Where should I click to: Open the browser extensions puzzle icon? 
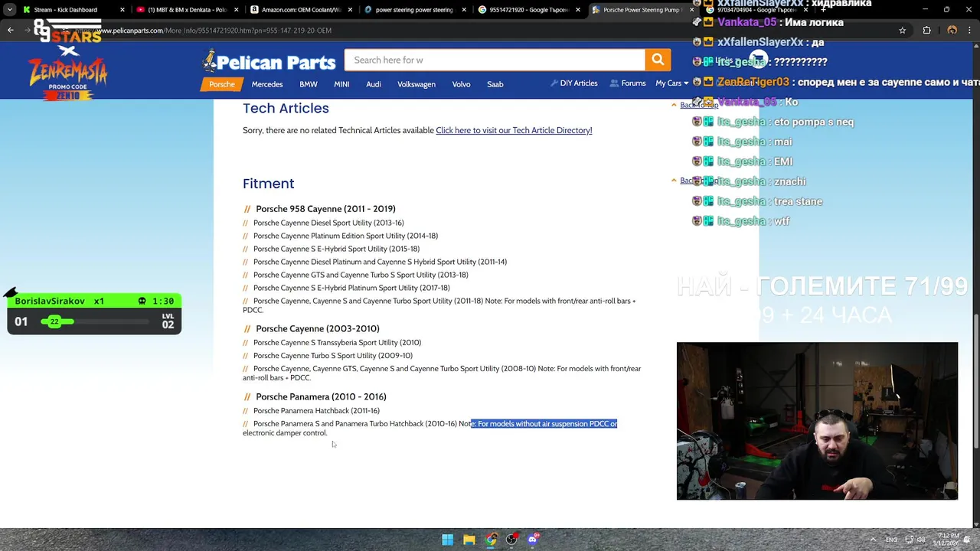point(926,30)
